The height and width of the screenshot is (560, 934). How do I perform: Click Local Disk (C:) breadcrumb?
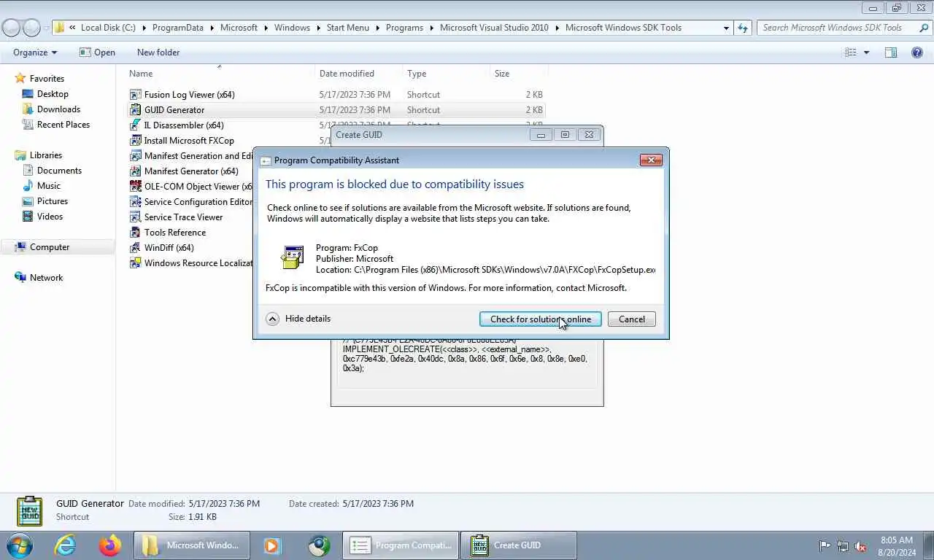108,28
